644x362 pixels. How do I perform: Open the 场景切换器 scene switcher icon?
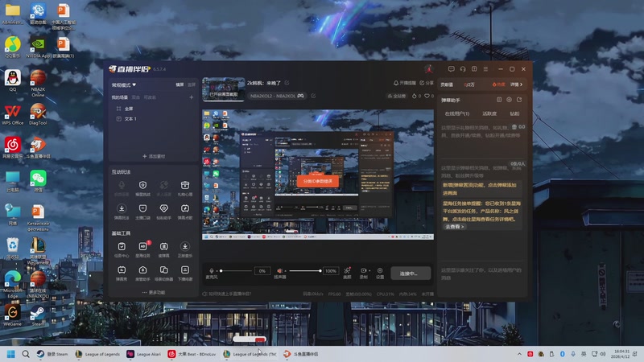(164, 270)
